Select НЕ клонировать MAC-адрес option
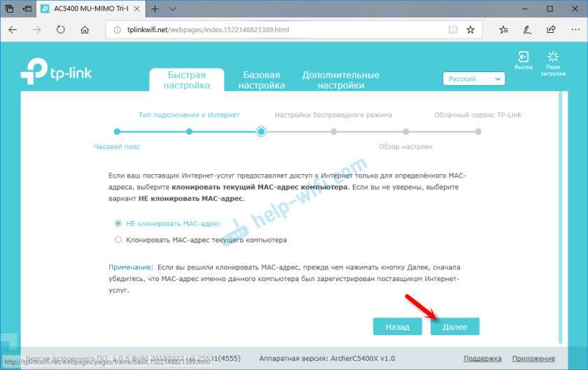 coord(118,224)
